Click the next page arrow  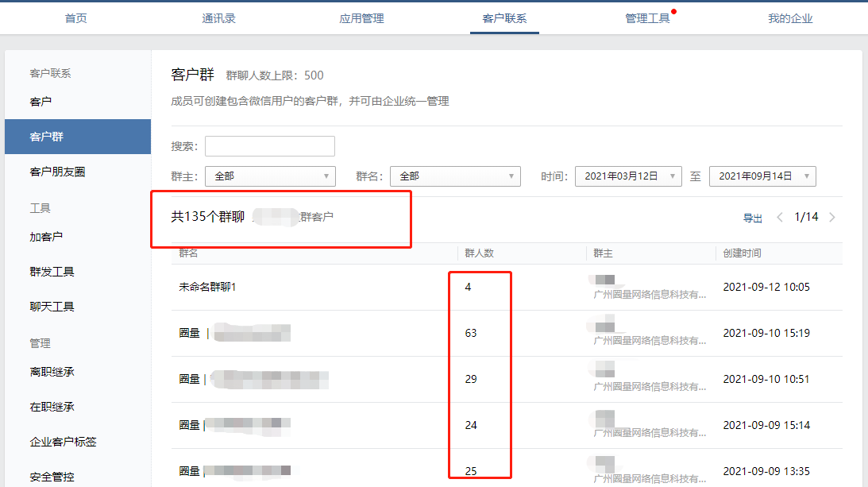click(831, 216)
